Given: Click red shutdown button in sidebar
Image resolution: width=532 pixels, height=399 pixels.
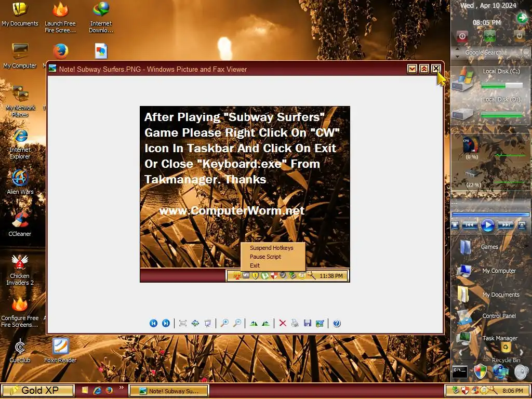Looking at the screenshot, I should click(x=462, y=36).
